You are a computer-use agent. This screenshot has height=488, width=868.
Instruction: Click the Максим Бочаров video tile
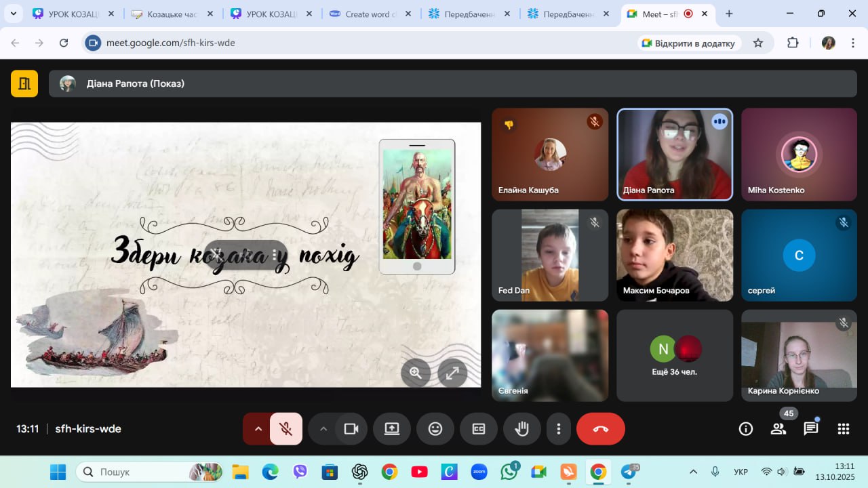click(x=675, y=255)
